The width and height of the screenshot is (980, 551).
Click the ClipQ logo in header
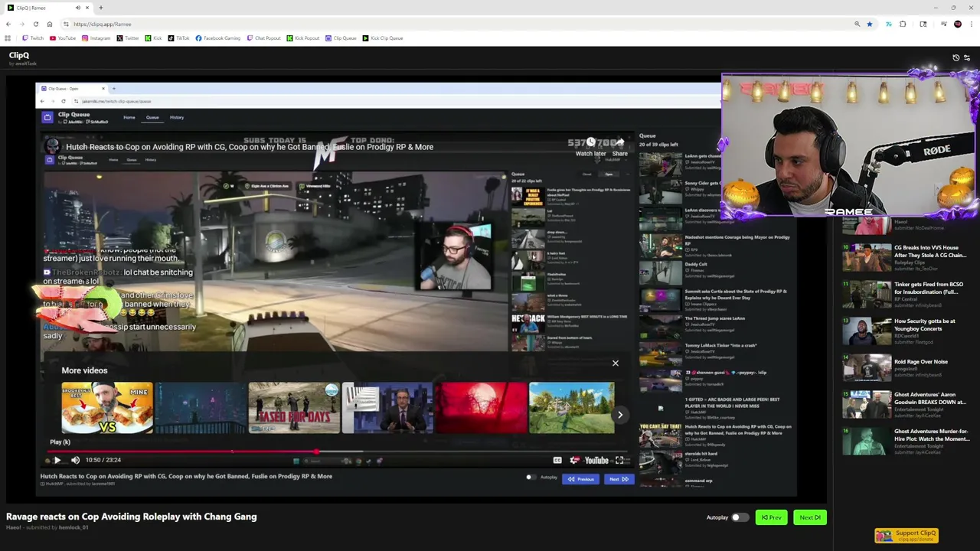19,56
